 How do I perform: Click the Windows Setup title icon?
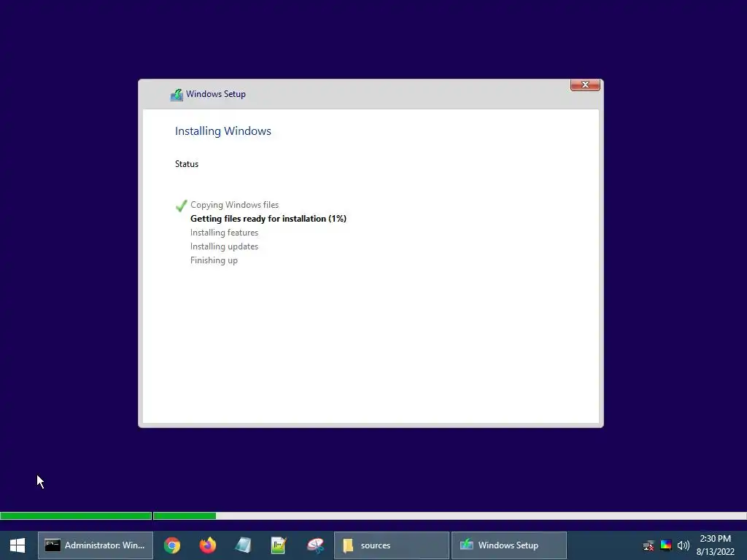click(177, 94)
